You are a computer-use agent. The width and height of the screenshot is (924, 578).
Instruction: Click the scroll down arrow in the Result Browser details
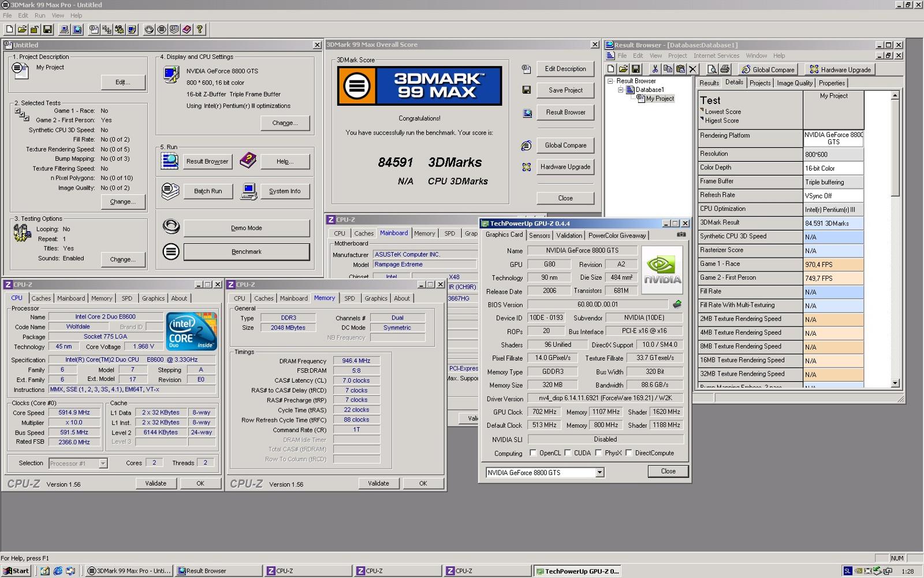(x=895, y=383)
